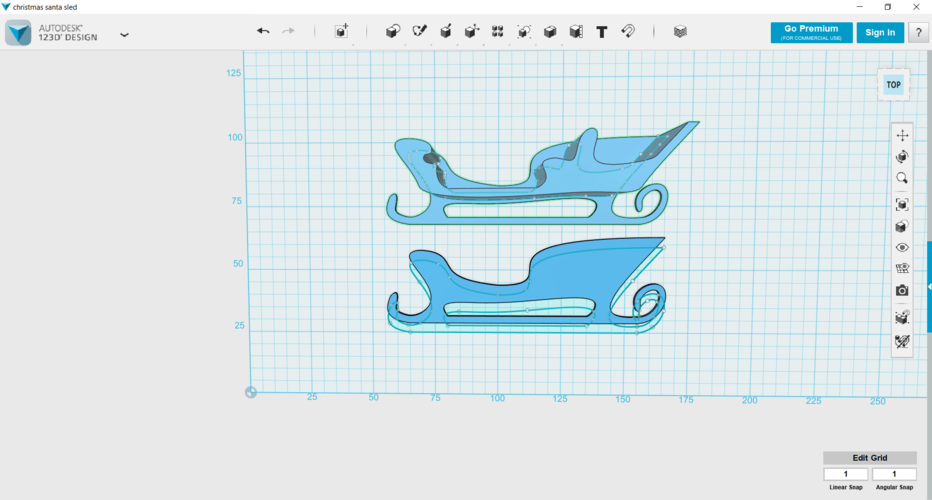932x500 pixels.
Task: Click the Sign In button
Action: pos(880,33)
